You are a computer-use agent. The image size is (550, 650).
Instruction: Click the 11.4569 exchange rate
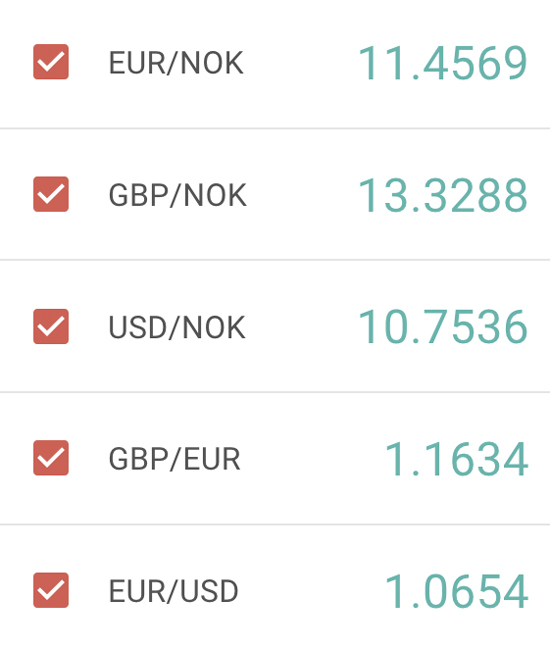tap(443, 63)
